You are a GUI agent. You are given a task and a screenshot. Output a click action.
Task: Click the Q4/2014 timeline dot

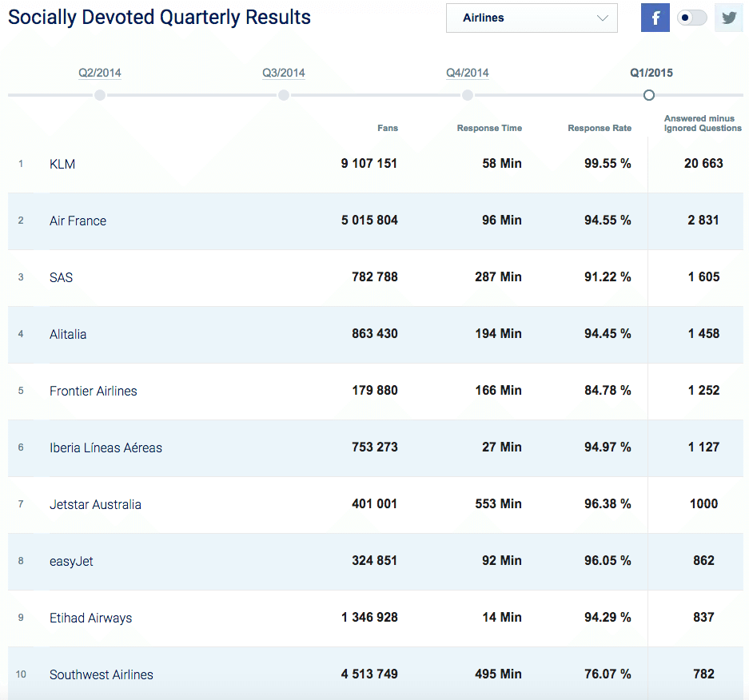coord(468,95)
